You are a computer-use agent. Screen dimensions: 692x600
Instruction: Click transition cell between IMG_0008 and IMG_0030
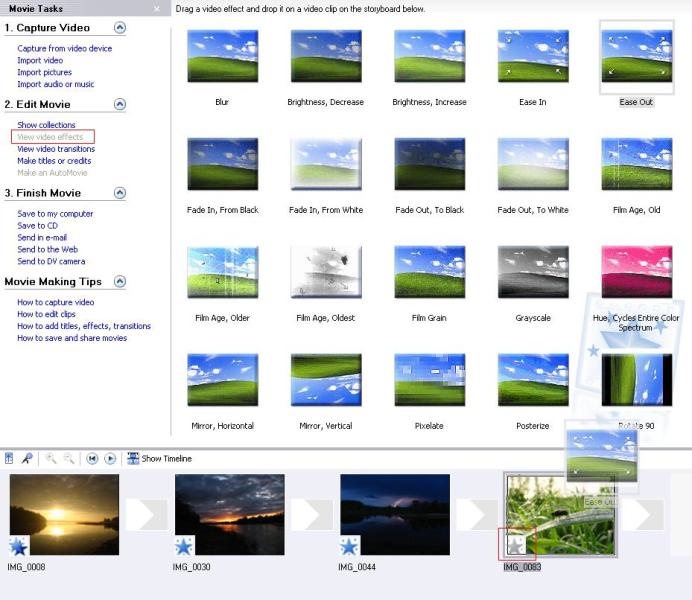click(x=147, y=514)
